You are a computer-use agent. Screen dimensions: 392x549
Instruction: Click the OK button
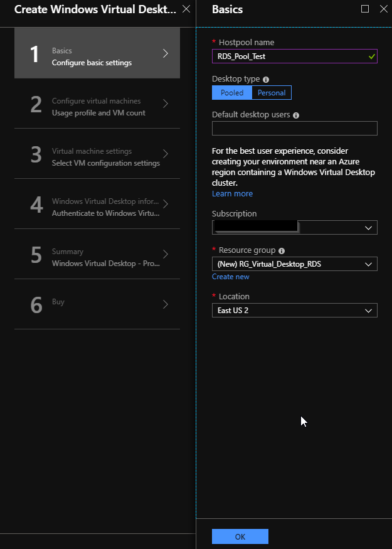coord(240,536)
